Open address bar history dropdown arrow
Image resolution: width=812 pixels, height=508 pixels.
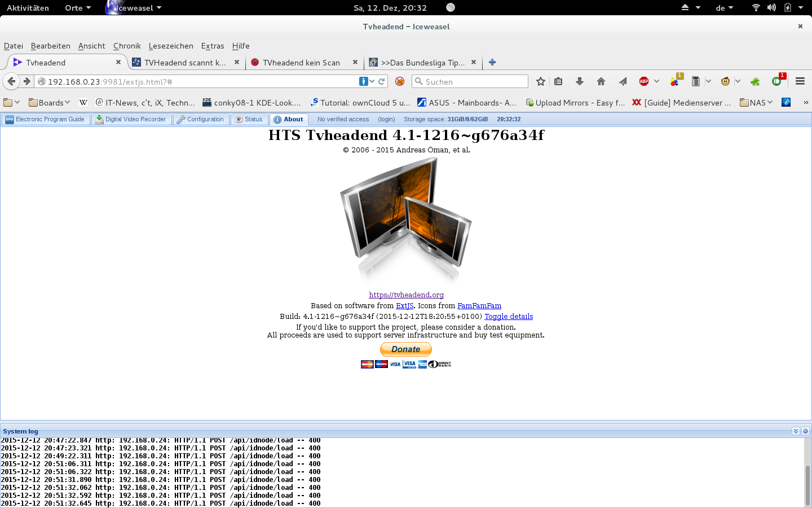click(x=372, y=81)
